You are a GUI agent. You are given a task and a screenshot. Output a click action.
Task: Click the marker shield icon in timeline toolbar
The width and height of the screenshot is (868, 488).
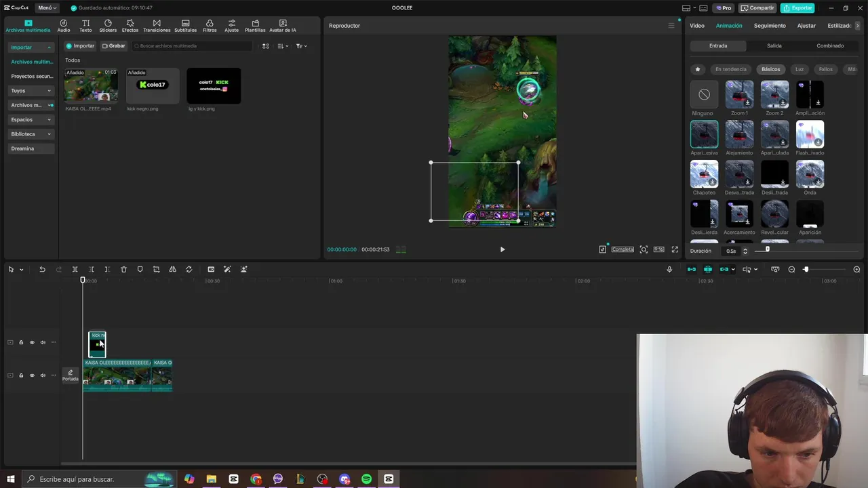(140, 269)
